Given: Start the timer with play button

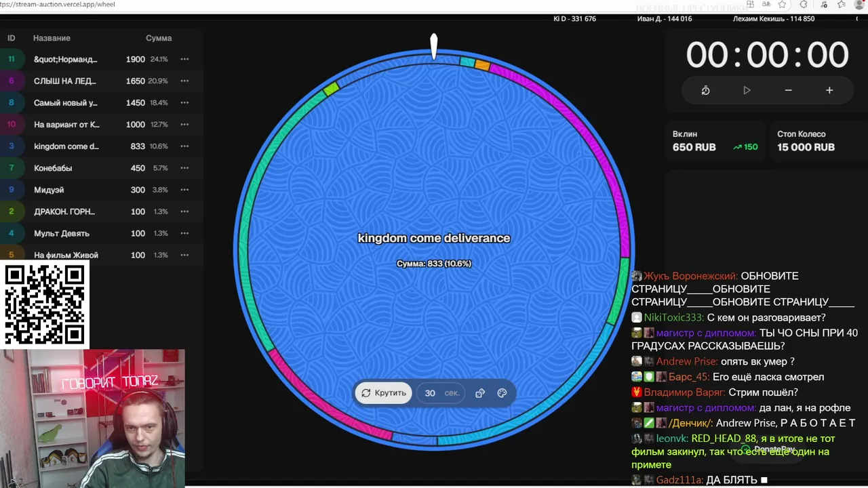Looking at the screenshot, I should point(747,90).
